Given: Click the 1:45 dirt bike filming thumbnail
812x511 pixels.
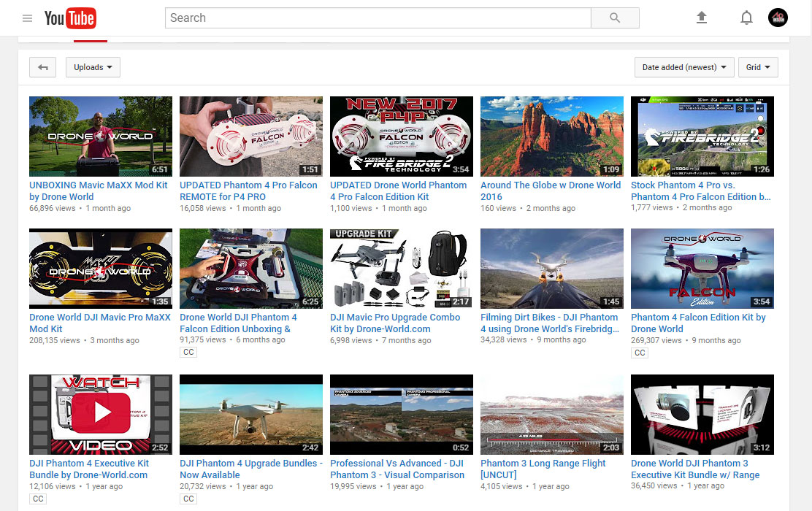Looking at the screenshot, I should point(552,269).
